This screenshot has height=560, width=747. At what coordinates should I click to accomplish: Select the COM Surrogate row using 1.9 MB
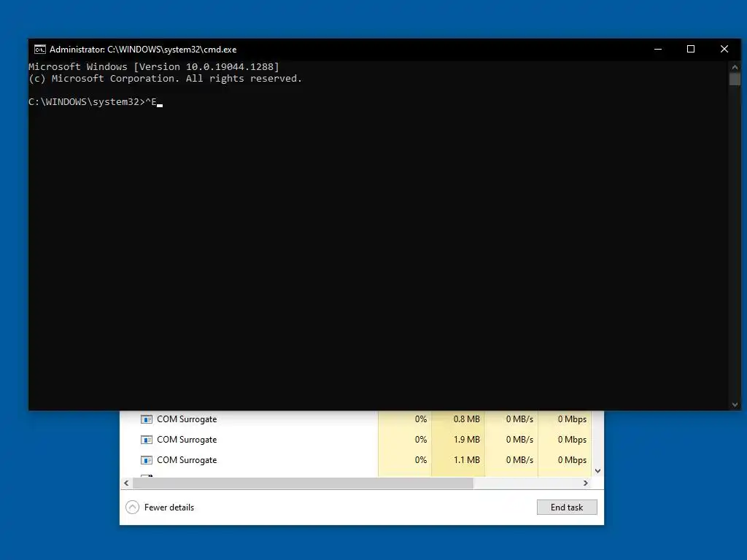pos(356,440)
